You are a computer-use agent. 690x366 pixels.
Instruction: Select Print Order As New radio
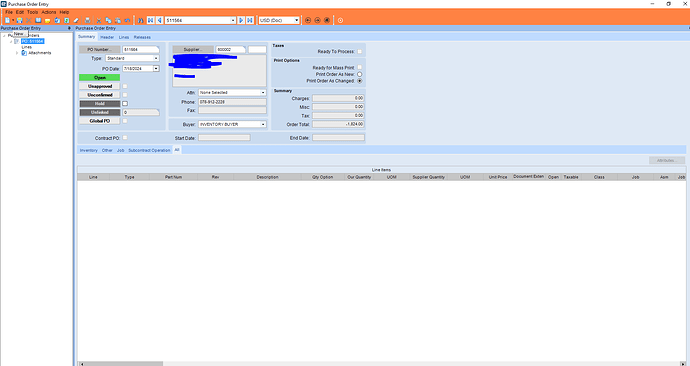click(360, 74)
